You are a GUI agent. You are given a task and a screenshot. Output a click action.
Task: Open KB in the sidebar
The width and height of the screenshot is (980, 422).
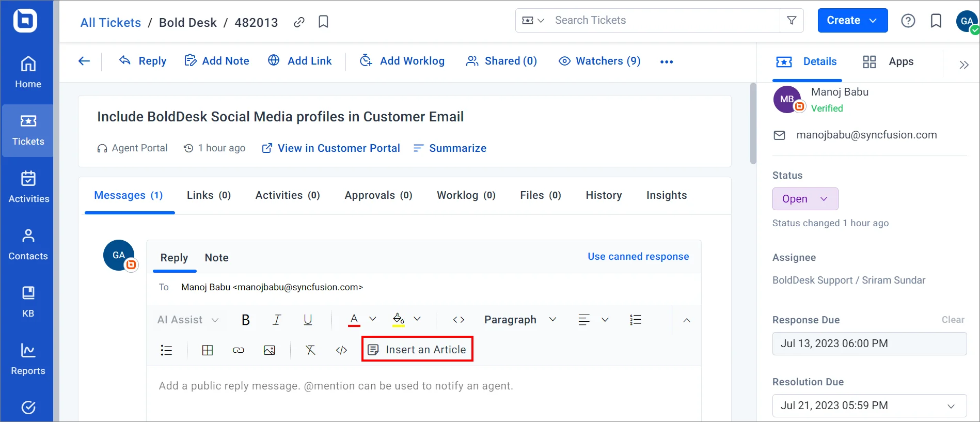28,302
